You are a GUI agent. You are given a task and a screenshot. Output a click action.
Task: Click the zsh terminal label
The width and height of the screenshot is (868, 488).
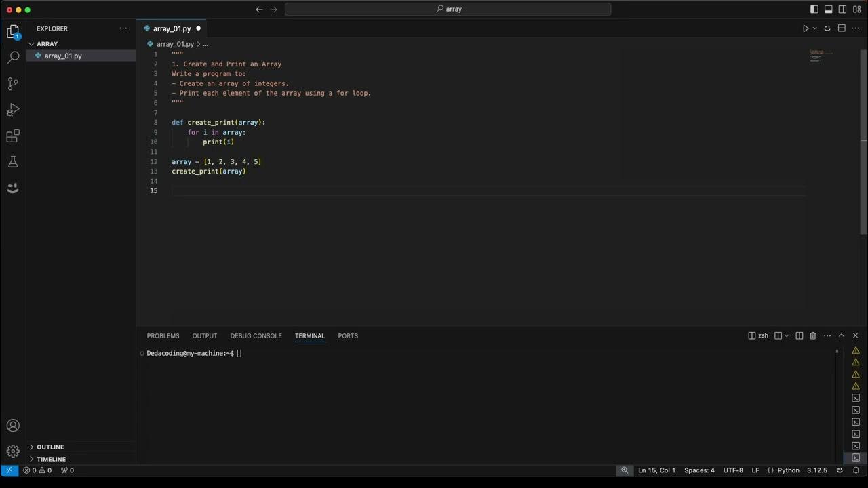(758, 335)
